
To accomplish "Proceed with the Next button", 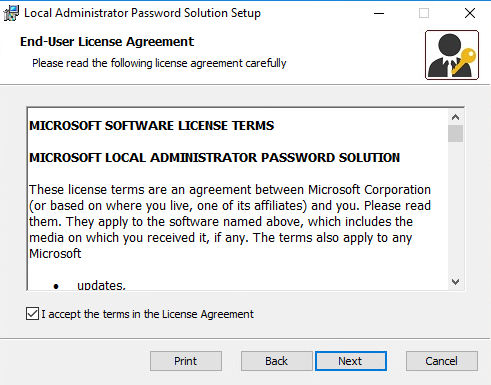I will click(x=351, y=361).
